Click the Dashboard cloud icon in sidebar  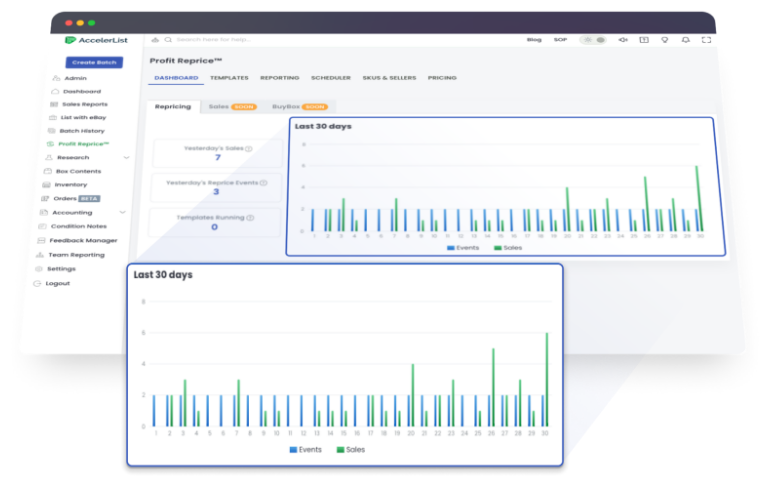[55, 91]
